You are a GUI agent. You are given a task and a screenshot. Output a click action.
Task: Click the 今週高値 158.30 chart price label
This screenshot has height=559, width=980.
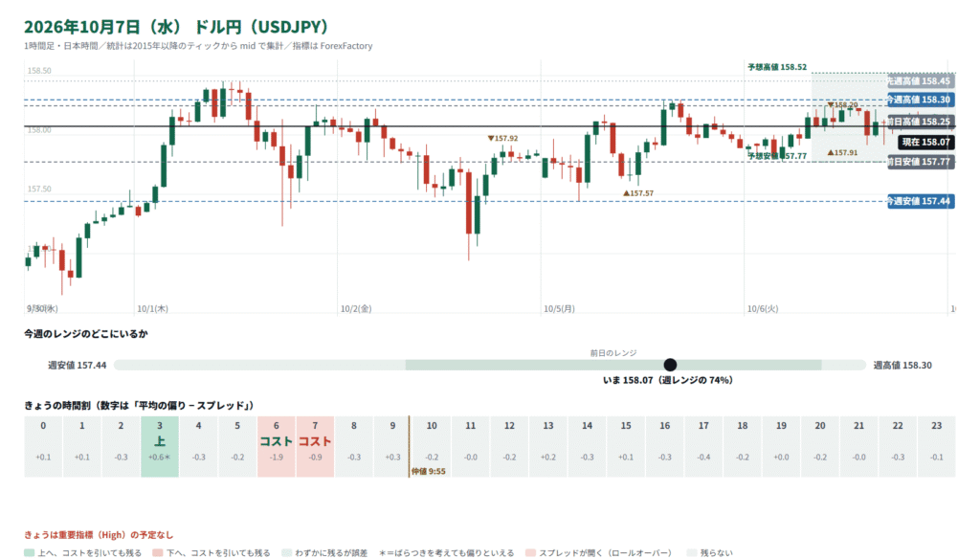coord(921,100)
